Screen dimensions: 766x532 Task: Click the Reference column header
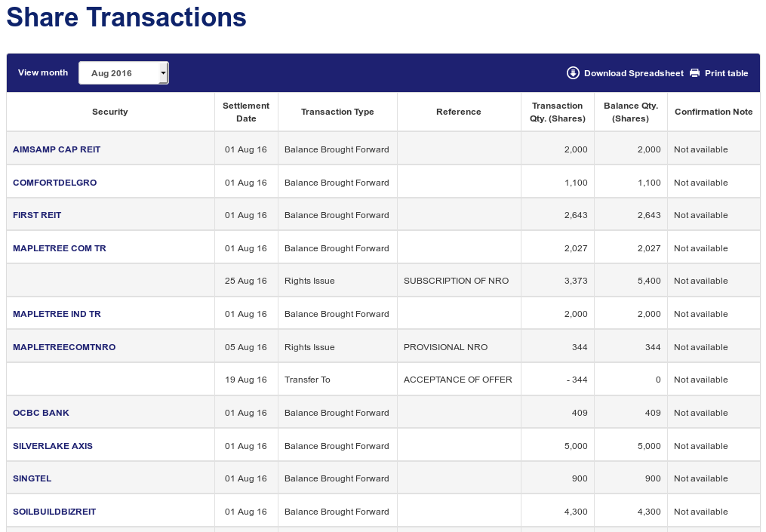point(459,112)
